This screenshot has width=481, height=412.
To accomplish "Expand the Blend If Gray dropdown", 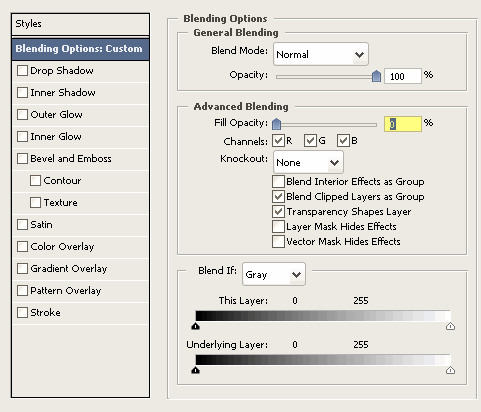I will click(274, 274).
